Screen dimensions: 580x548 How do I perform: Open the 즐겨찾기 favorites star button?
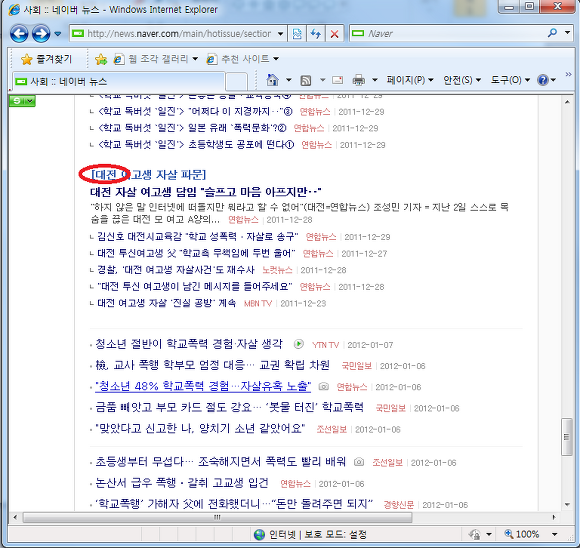click(x=46, y=59)
